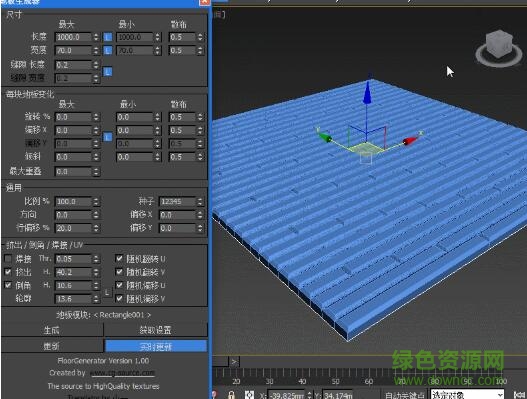Image resolution: width=527 pixels, height=399 pixels.
Task: Click frame 30 on the timeline
Action: 269,381
